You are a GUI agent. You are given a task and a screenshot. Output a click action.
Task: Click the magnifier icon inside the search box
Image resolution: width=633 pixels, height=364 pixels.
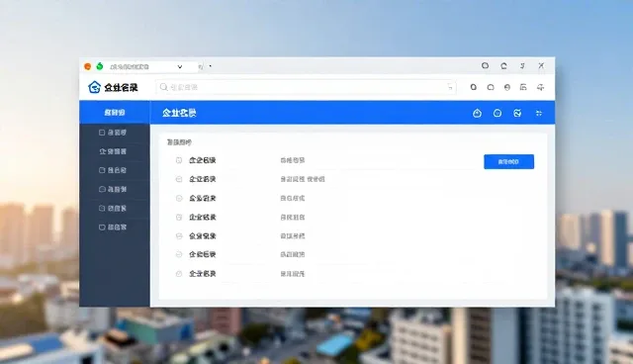point(163,87)
